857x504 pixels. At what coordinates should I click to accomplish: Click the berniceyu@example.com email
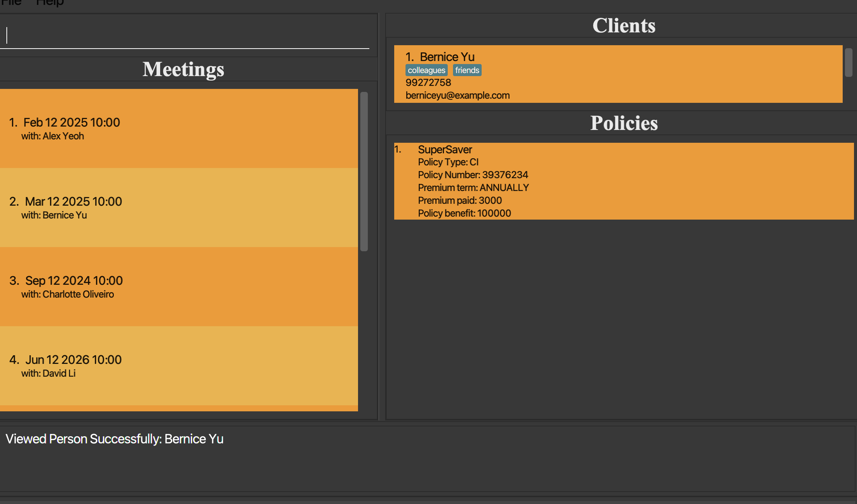pos(458,96)
